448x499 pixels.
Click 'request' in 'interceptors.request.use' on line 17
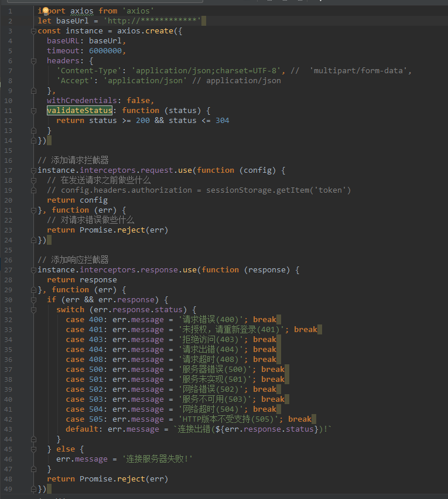pos(157,170)
